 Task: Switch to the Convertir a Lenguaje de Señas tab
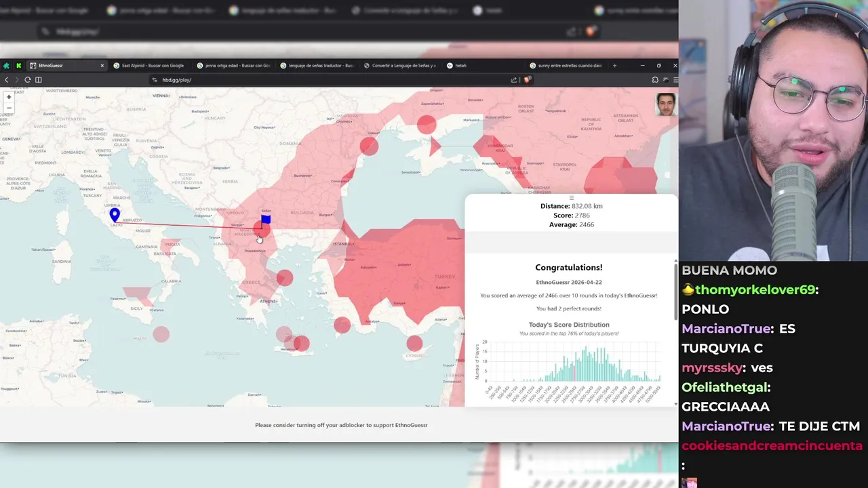pos(400,66)
